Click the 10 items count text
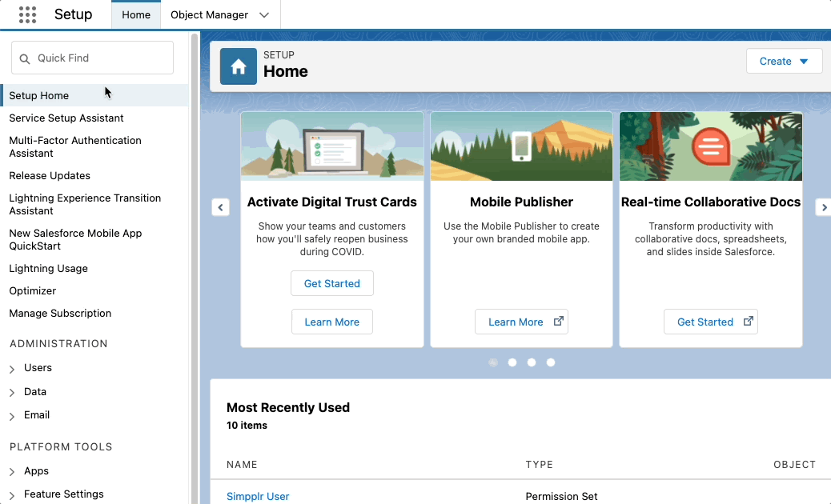The height and width of the screenshot is (504, 831). (247, 425)
